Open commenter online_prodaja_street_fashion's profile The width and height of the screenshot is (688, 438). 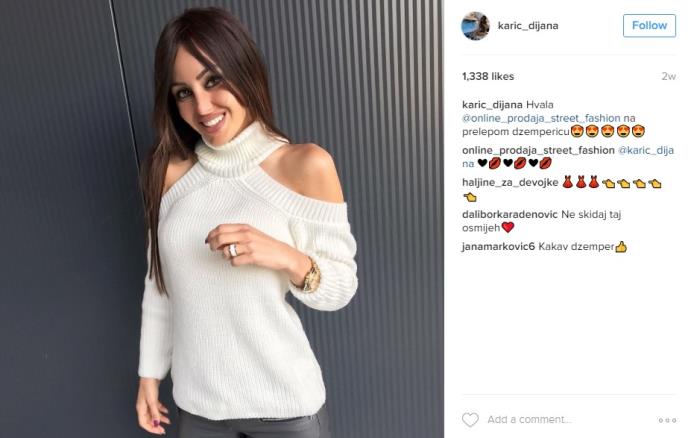(538, 150)
